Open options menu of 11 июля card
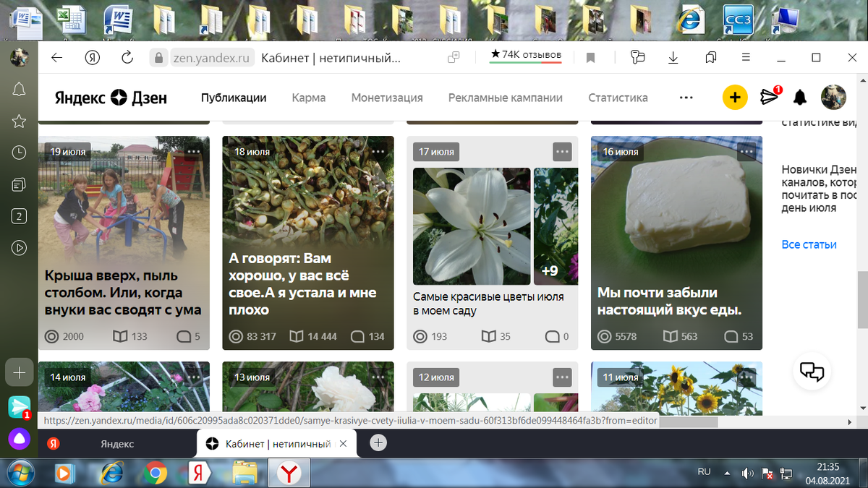 point(746,377)
